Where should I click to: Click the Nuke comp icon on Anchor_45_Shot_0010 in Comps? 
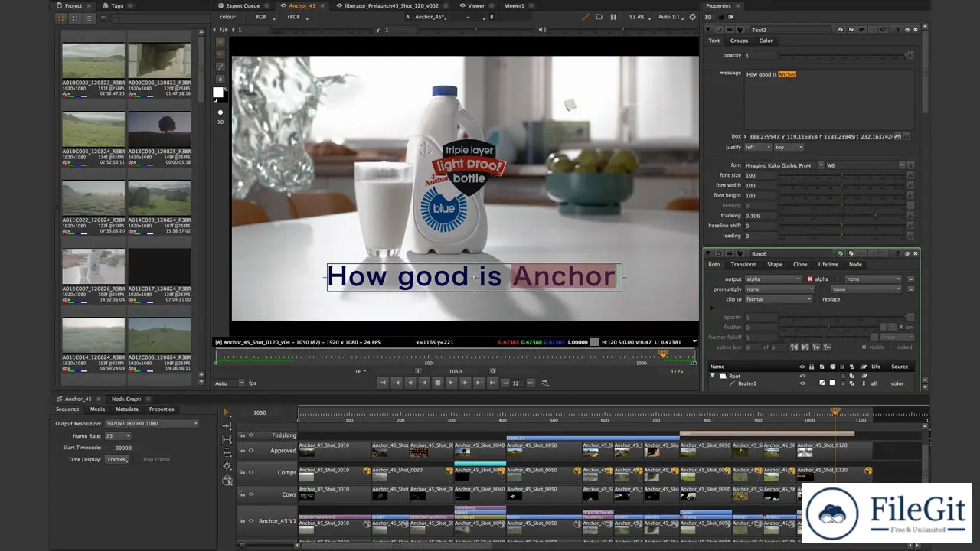coord(367,471)
